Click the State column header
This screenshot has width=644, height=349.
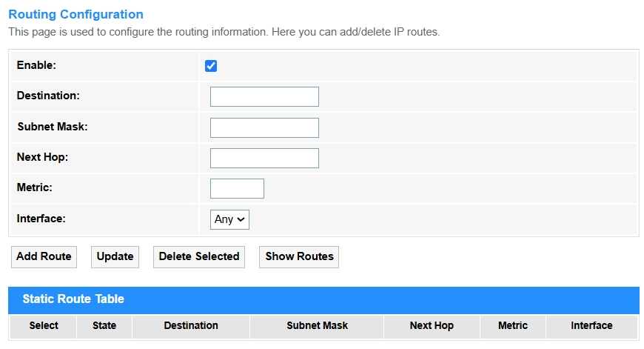[x=104, y=326]
